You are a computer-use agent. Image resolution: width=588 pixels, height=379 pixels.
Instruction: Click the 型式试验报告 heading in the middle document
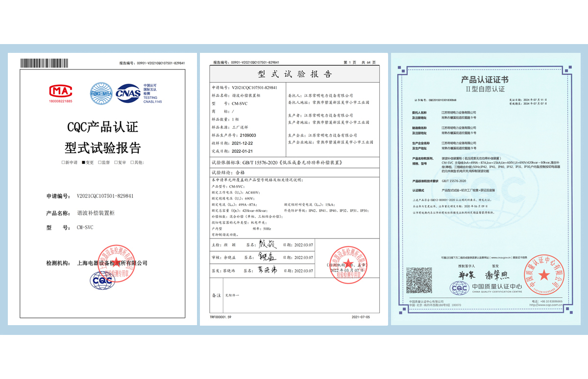[x=294, y=74]
